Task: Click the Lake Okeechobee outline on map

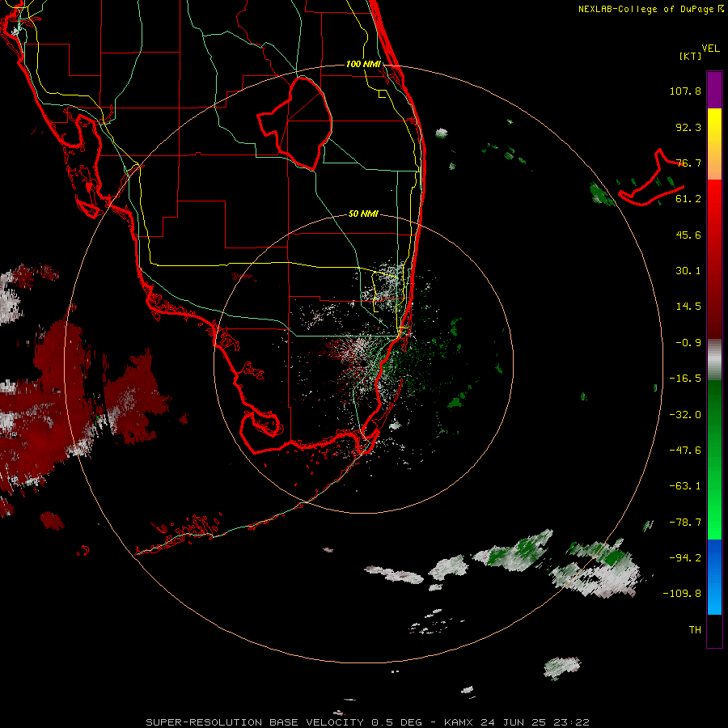Action: click(x=294, y=123)
